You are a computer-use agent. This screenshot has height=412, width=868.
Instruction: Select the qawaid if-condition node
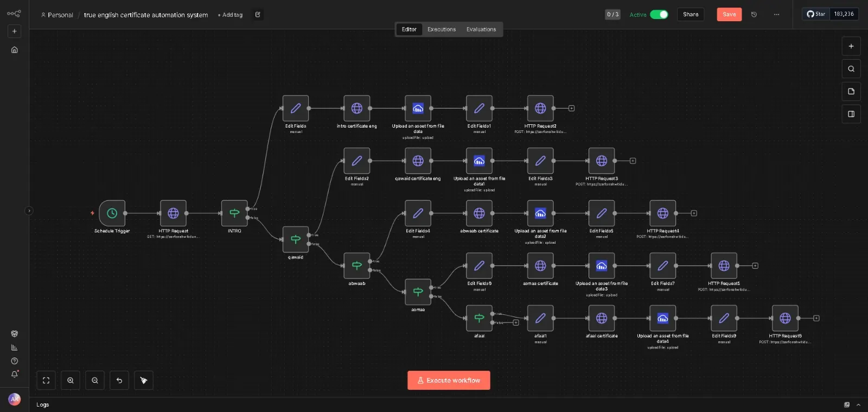pyautogui.click(x=296, y=239)
